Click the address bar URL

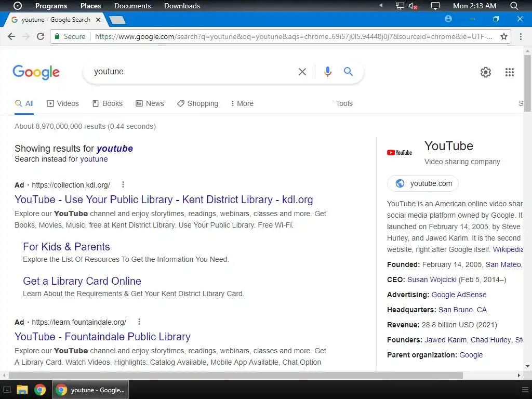293,36
